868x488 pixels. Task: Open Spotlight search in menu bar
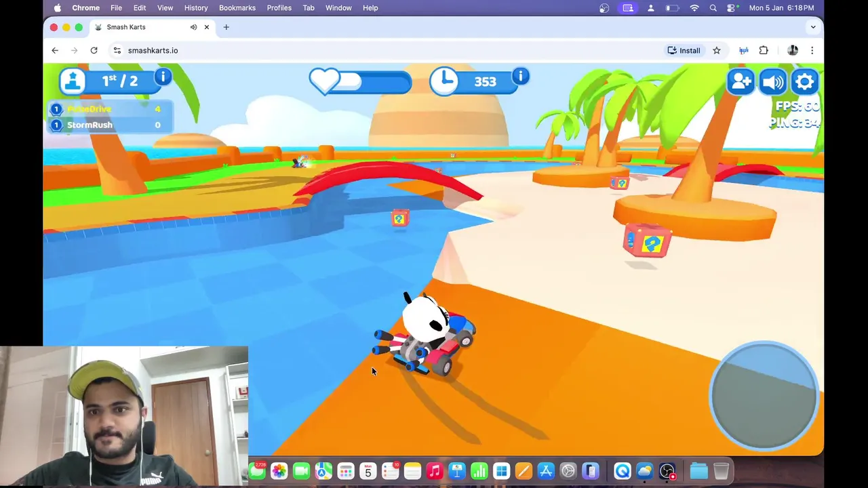(x=713, y=7)
